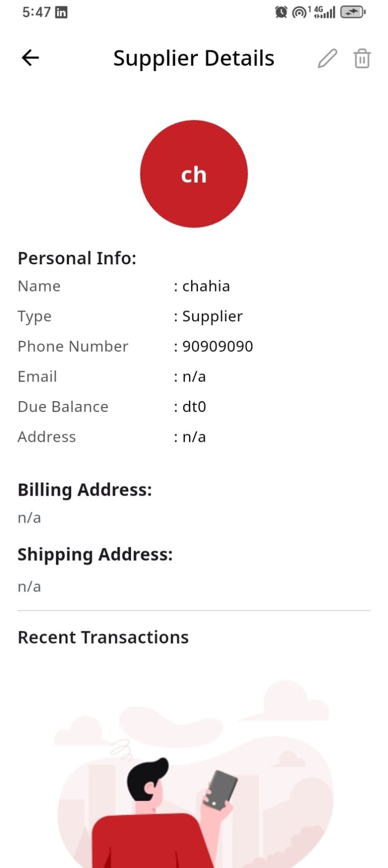Tap the pencil edit supplier icon
This screenshot has height=868, width=388.
coord(327,58)
